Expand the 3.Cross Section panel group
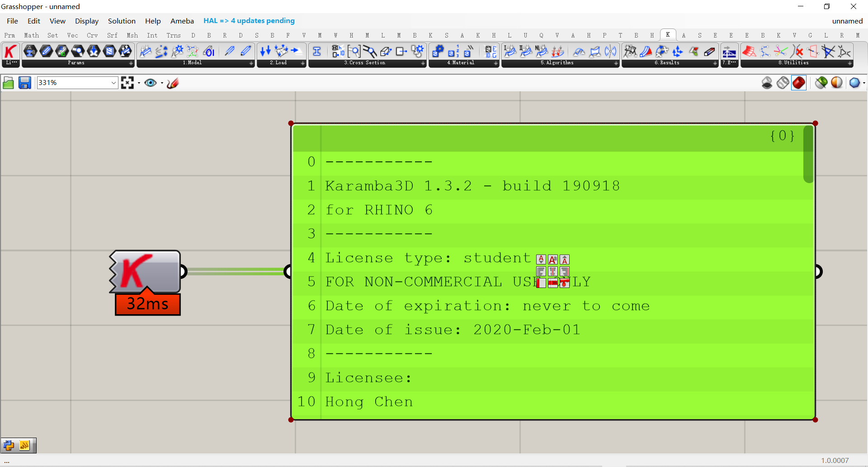 coord(424,63)
